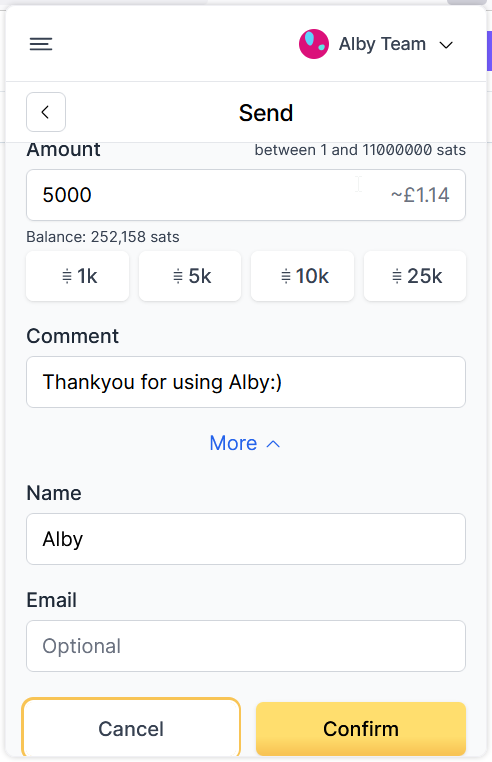The image size is (492, 762).
Task: Edit the Comment text field
Action: (246, 382)
